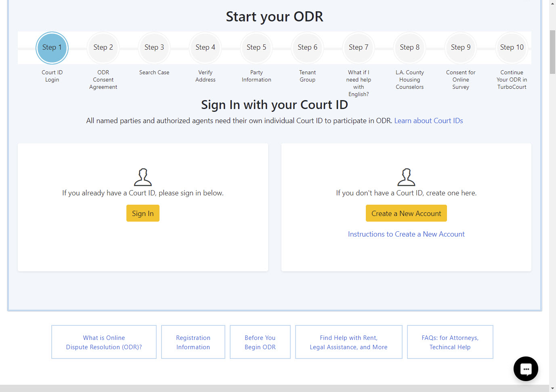Click the person icon above Create a New Account

[x=406, y=177]
